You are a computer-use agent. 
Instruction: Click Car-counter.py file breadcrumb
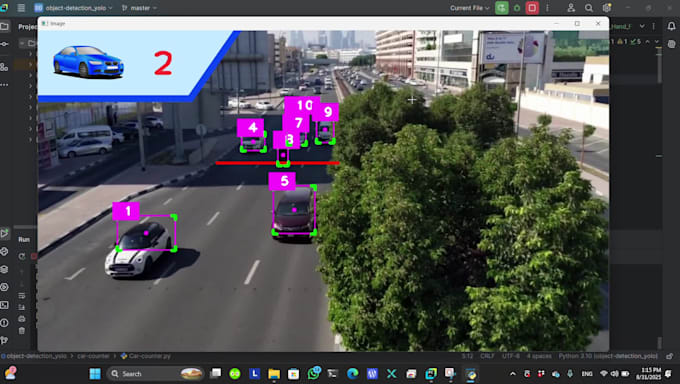coord(146,356)
